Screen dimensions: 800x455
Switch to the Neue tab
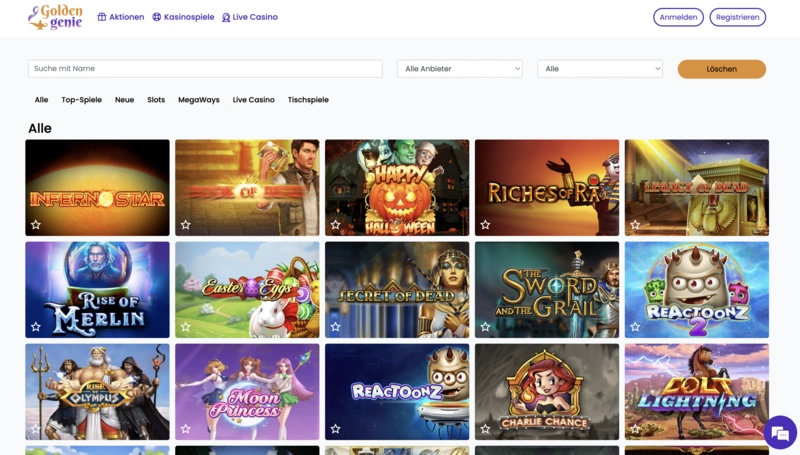tap(124, 100)
